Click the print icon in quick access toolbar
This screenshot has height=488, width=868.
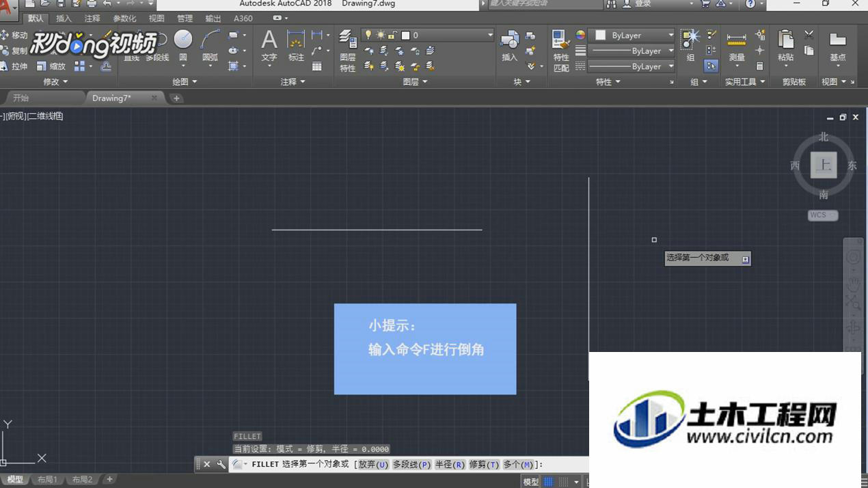point(92,4)
